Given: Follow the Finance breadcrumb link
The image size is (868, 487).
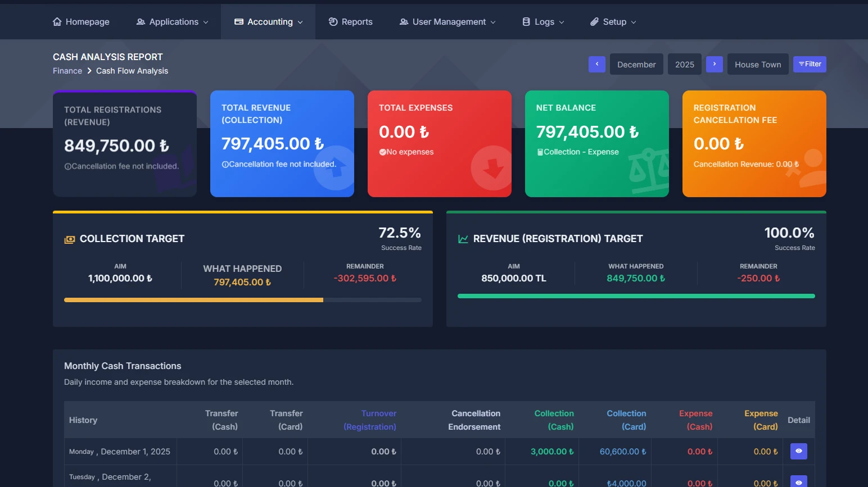Looking at the screenshot, I should (67, 71).
